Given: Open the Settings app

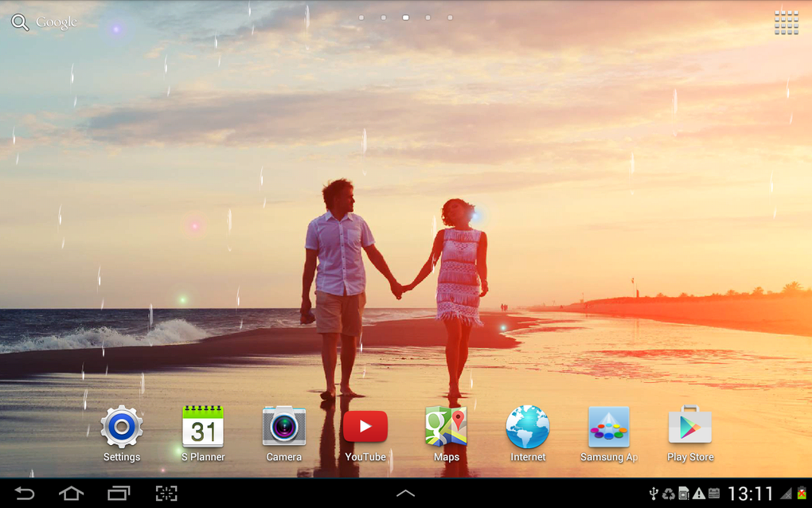Looking at the screenshot, I should (122, 427).
